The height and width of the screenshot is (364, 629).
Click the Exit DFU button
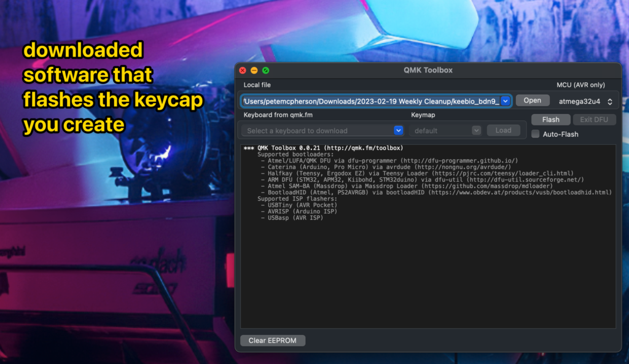point(594,120)
